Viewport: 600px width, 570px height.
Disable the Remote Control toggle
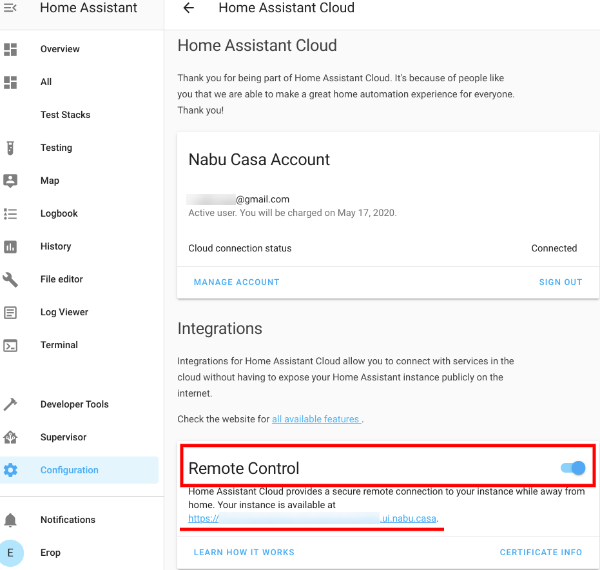573,468
